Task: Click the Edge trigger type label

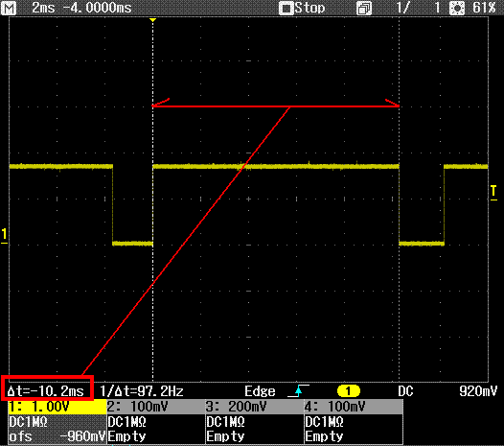Action: (x=260, y=391)
